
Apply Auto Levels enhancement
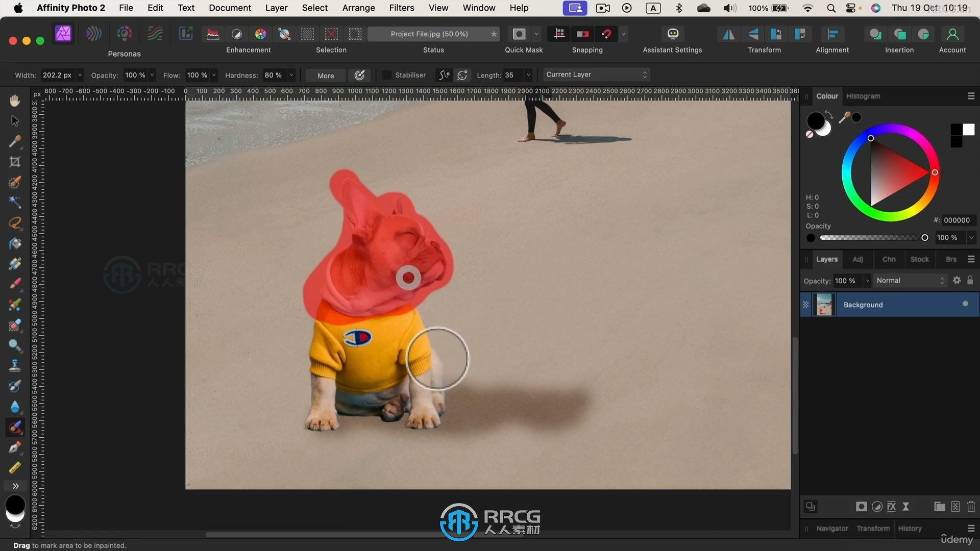pyautogui.click(x=213, y=34)
